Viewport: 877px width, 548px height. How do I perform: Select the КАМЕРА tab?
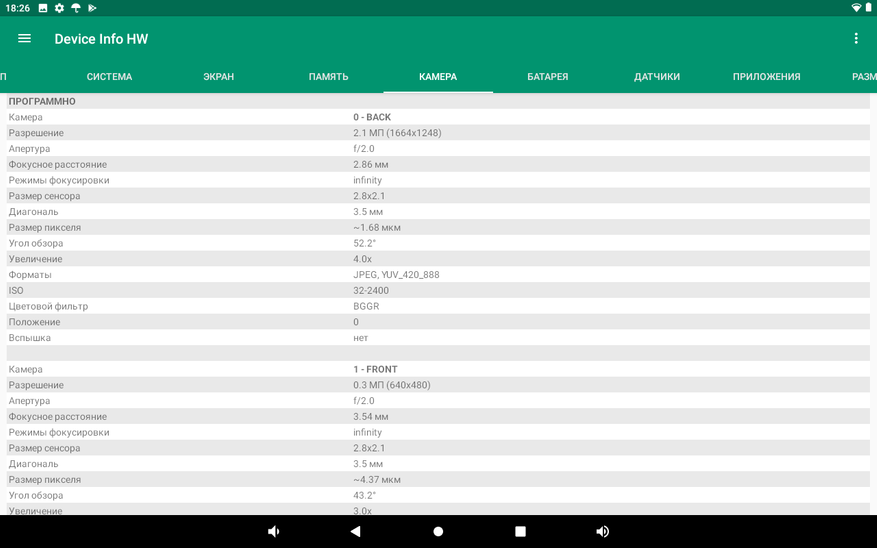[x=438, y=77]
